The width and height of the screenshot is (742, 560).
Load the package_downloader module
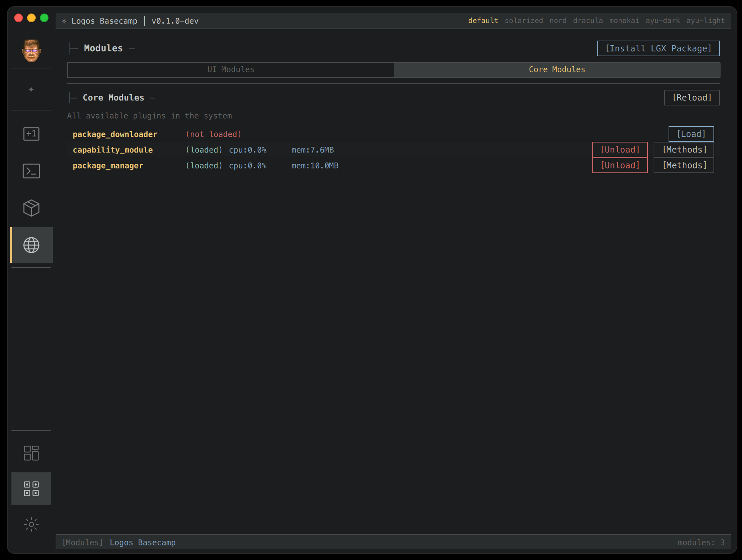(691, 134)
